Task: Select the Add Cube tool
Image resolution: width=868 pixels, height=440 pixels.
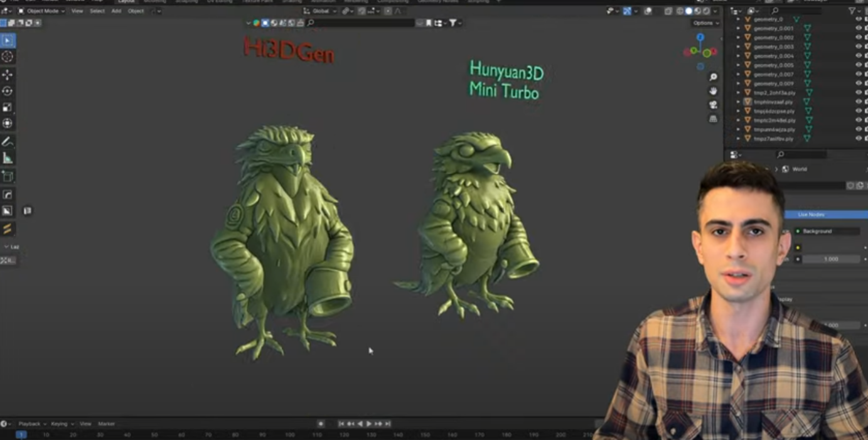Action: (x=8, y=176)
